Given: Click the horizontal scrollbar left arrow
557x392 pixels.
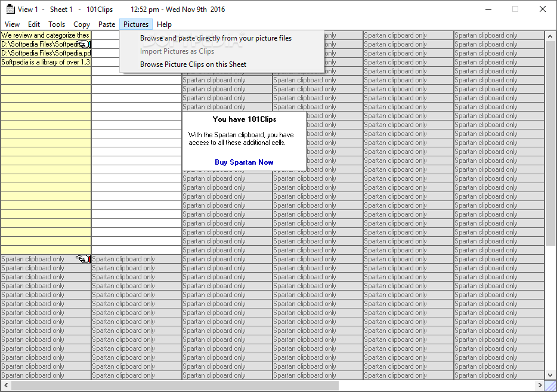Looking at the screenshot, I should pyautogui.click(x=6, y=385).
